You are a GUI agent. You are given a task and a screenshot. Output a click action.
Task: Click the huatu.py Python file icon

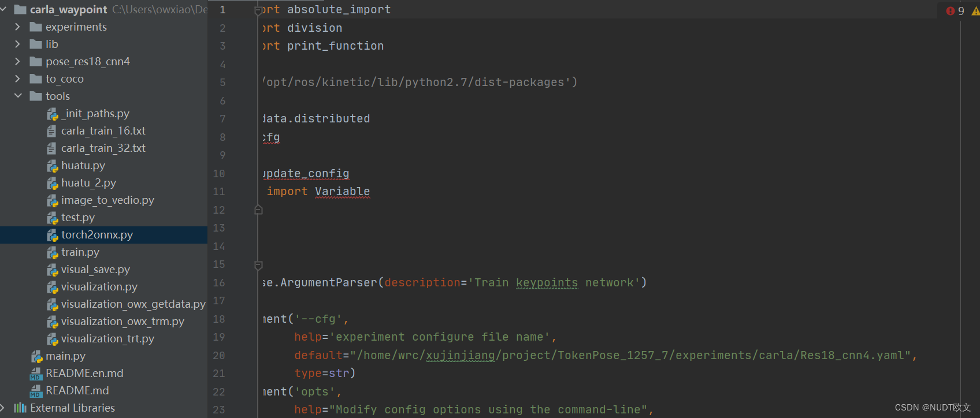[53, 166]
